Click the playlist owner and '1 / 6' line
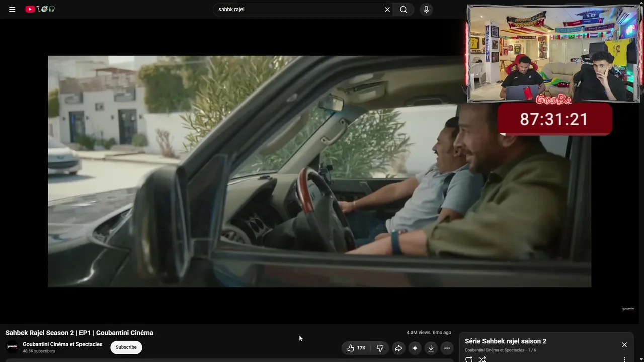This screenshot has height=362, width=644. point(501,350)
